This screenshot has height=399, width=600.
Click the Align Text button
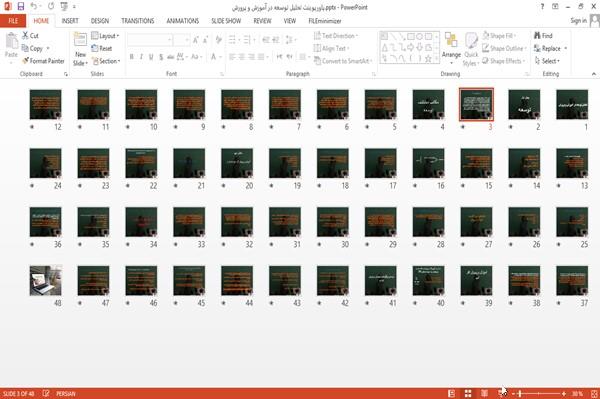pos(332,48)
